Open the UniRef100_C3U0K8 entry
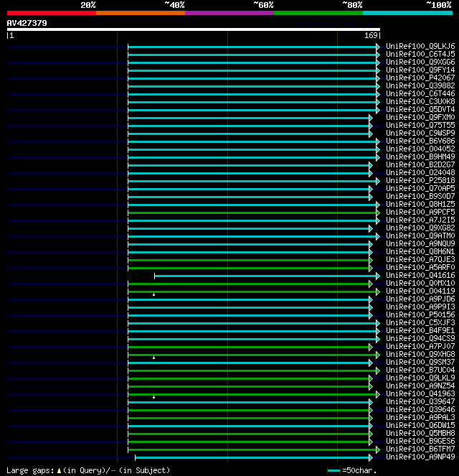 pos(420,101)
